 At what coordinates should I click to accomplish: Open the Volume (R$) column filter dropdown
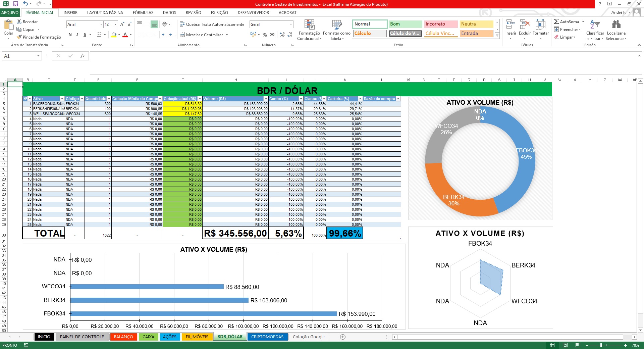tap(266, 99)
